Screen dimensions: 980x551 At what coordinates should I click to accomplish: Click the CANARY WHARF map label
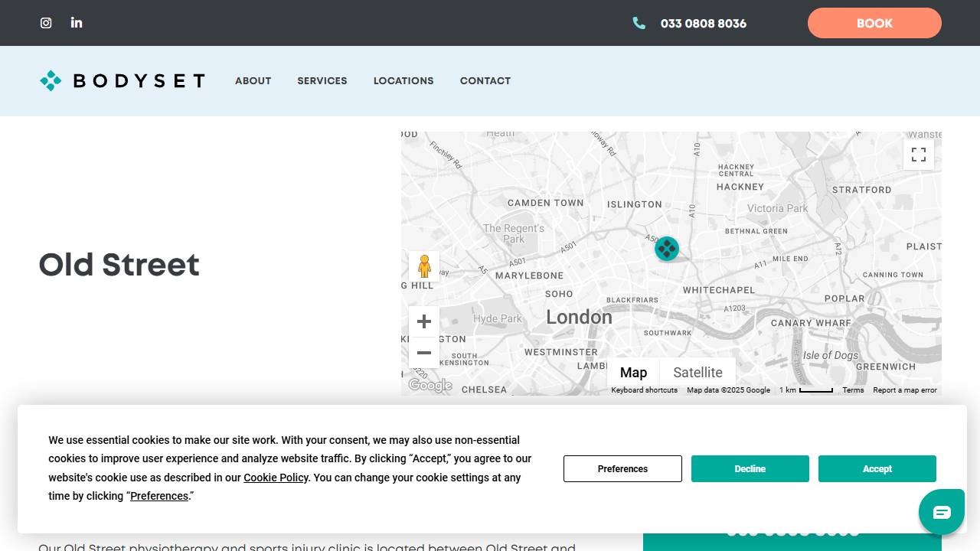coord(811,323)
